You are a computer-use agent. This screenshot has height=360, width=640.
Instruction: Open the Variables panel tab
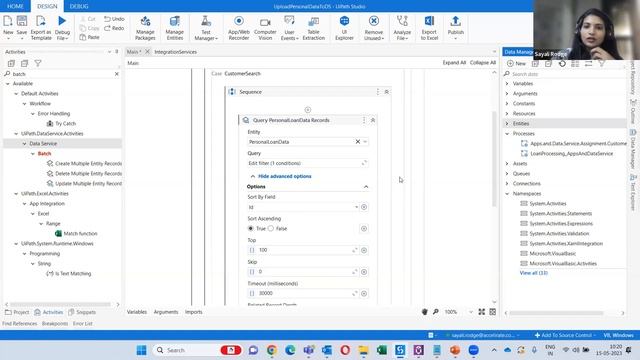click(137, 312)
